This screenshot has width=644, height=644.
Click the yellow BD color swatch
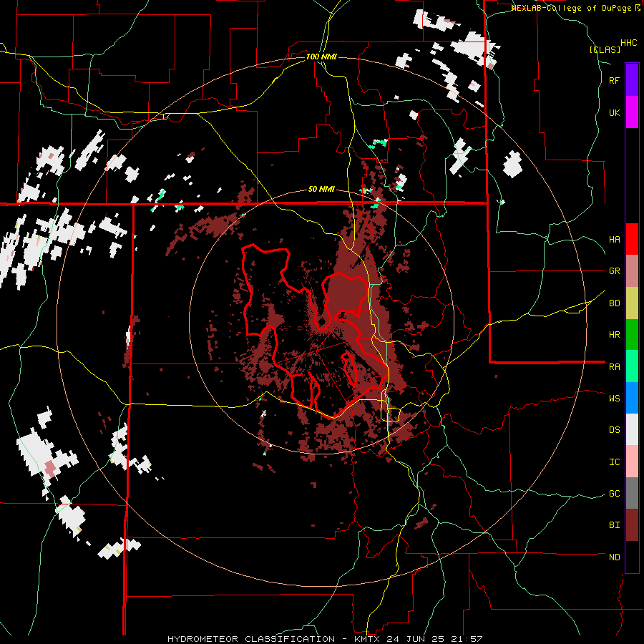(x=632, y=303)
